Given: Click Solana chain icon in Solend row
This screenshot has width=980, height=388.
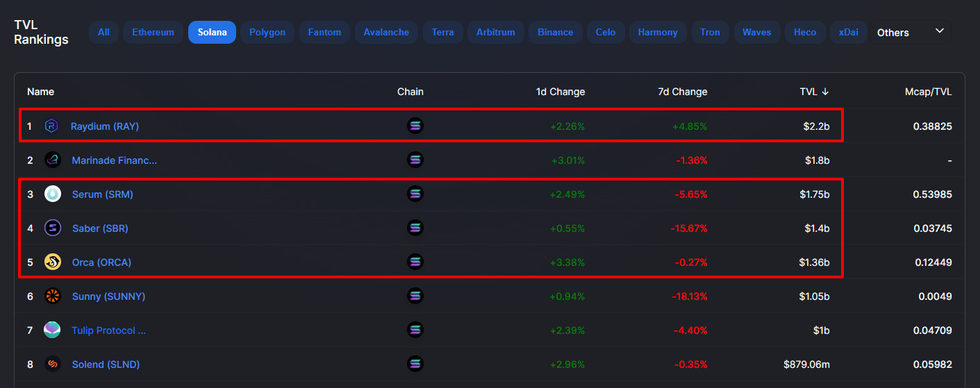Looking at the screenshot, I should pos(415,364).
